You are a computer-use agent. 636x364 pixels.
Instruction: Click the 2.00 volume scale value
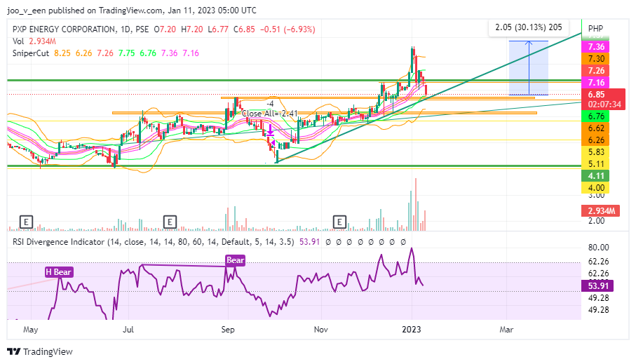[596, 221]
